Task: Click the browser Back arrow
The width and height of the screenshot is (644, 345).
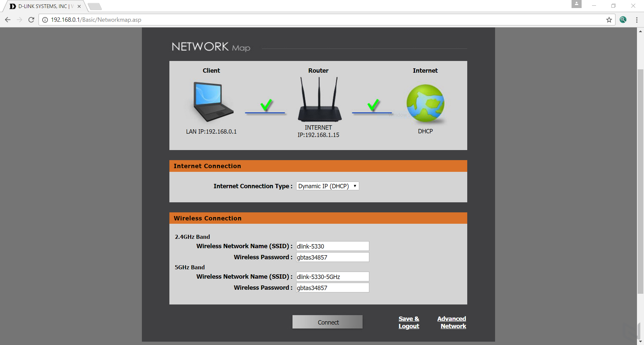Action: pyautogui.click(x=8, y=20)
